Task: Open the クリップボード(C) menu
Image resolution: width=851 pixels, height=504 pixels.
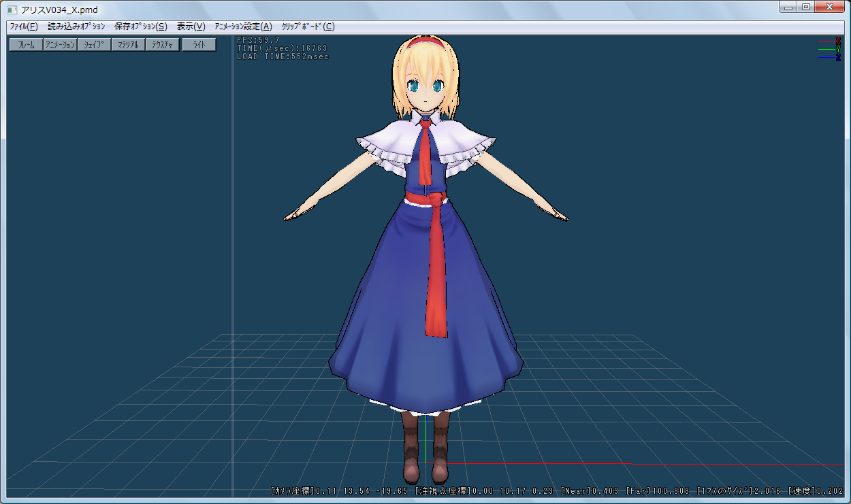Action: pyautogui.click(x=308, y=27)
